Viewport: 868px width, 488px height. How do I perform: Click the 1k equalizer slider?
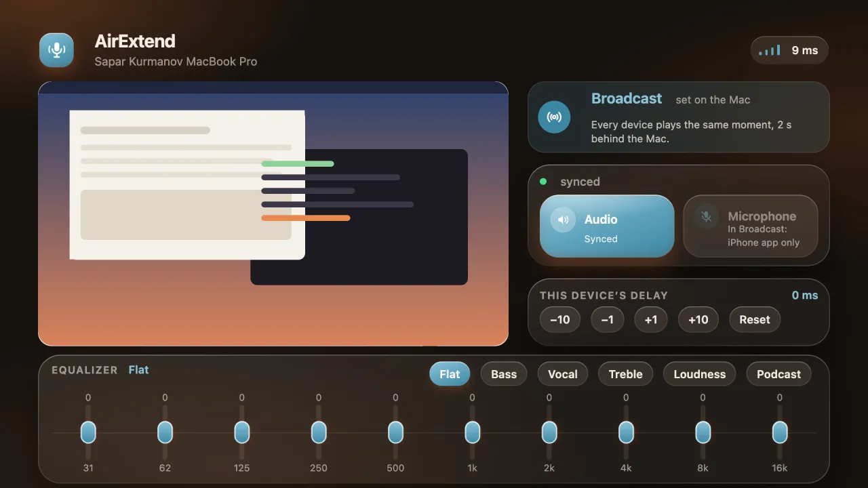(473, 432)
